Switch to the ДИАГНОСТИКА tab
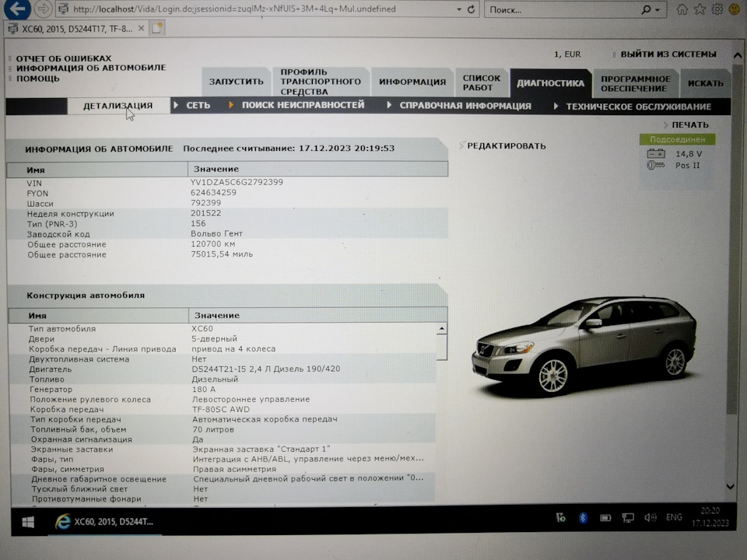Screen dimensions: 747x560 pos(550,82)
